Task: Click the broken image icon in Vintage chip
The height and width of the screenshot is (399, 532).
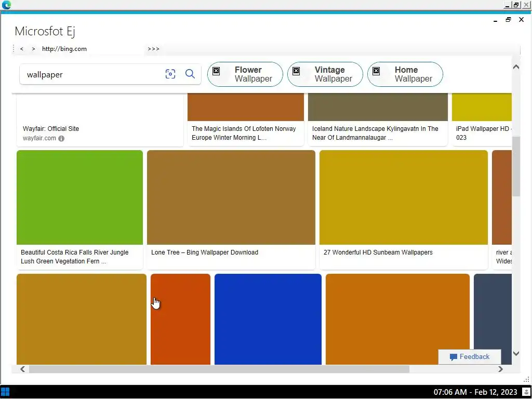Action: click(296, 71)
